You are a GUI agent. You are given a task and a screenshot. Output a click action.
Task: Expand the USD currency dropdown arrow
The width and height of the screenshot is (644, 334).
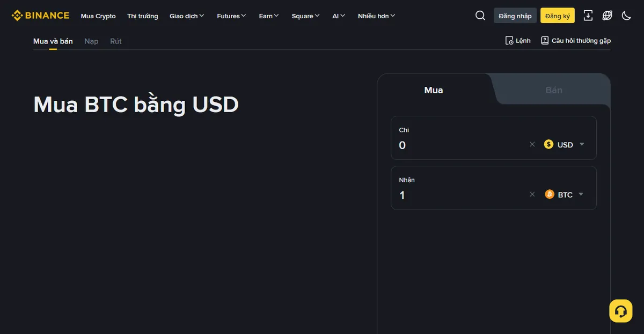point(582,144)
